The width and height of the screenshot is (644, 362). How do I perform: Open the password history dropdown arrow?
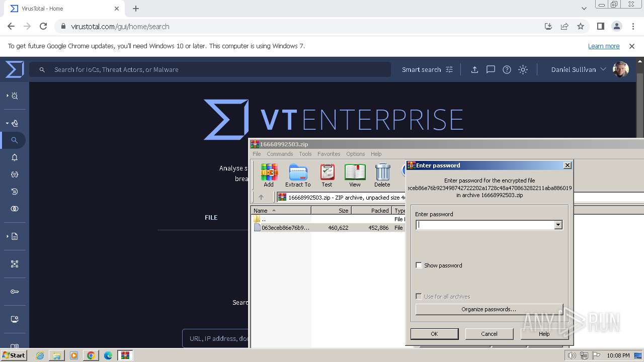point(558,225)
